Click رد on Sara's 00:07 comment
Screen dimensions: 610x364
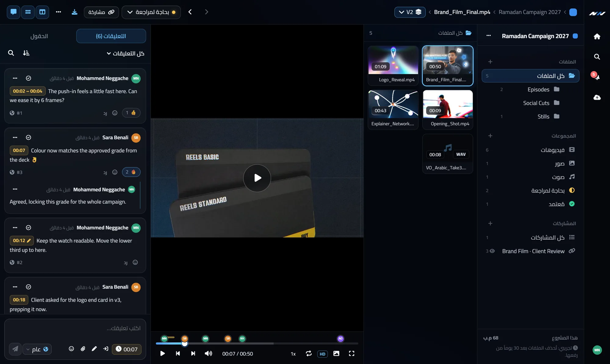point(105,172)
